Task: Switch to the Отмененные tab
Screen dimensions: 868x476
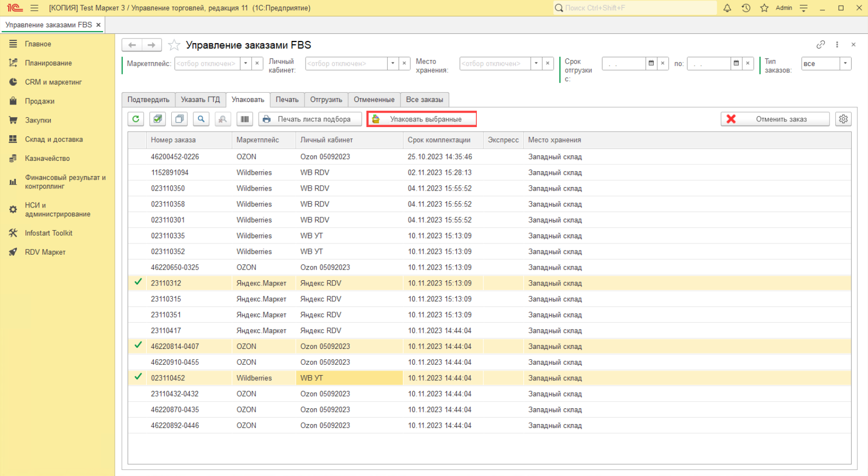Action: (374, 99)
